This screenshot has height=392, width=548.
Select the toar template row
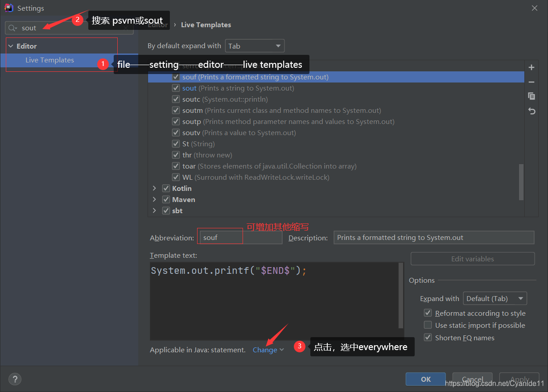(336, 166)
